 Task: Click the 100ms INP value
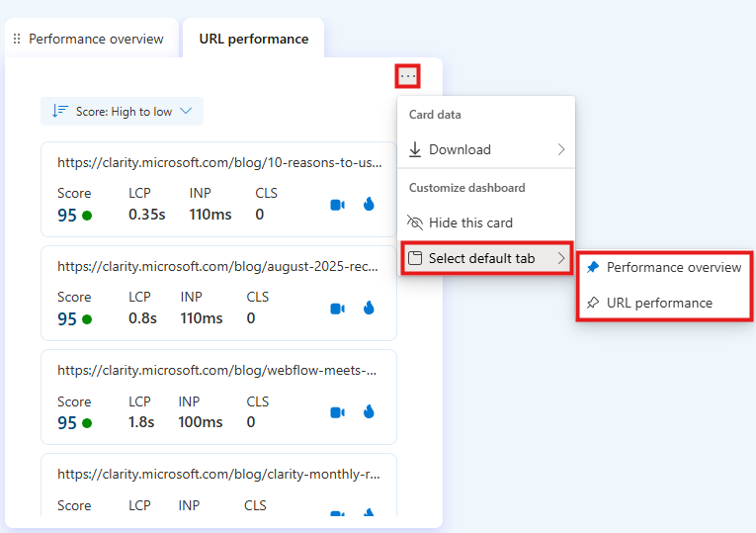coord(201,422)
